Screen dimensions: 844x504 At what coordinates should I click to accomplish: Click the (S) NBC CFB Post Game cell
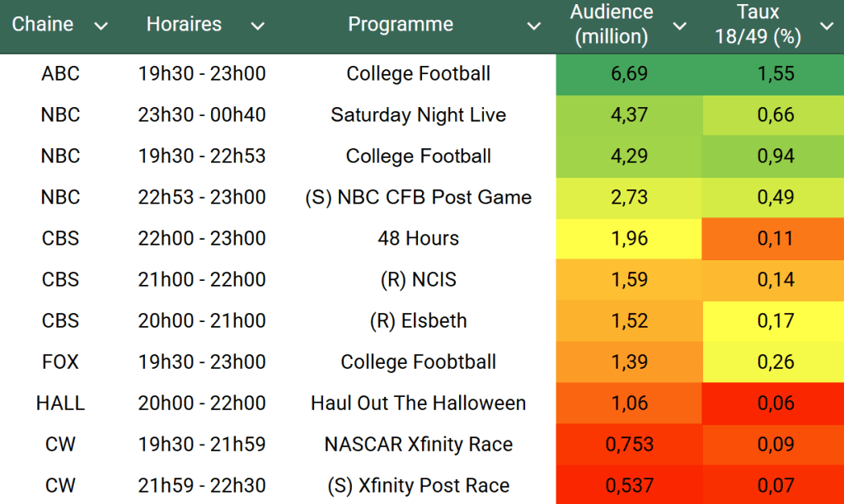pos(418,198)
